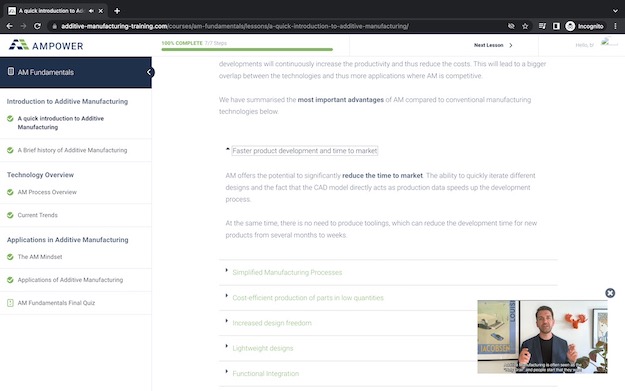The height and width of the screenshot is (391, 625).
Task: Open the AM Fundamentals Final Quiz
Action: 56,303
